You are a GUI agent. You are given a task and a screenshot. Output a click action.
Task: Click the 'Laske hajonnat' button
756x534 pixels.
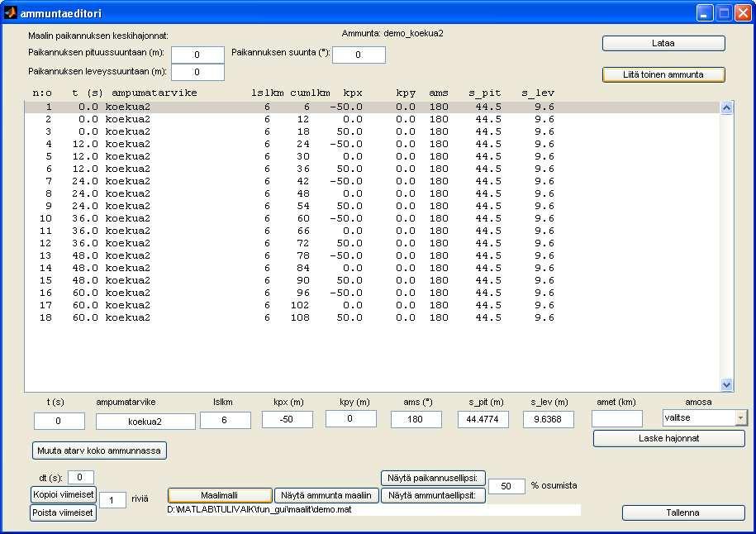pyautogui.click(x=668, y=438)
